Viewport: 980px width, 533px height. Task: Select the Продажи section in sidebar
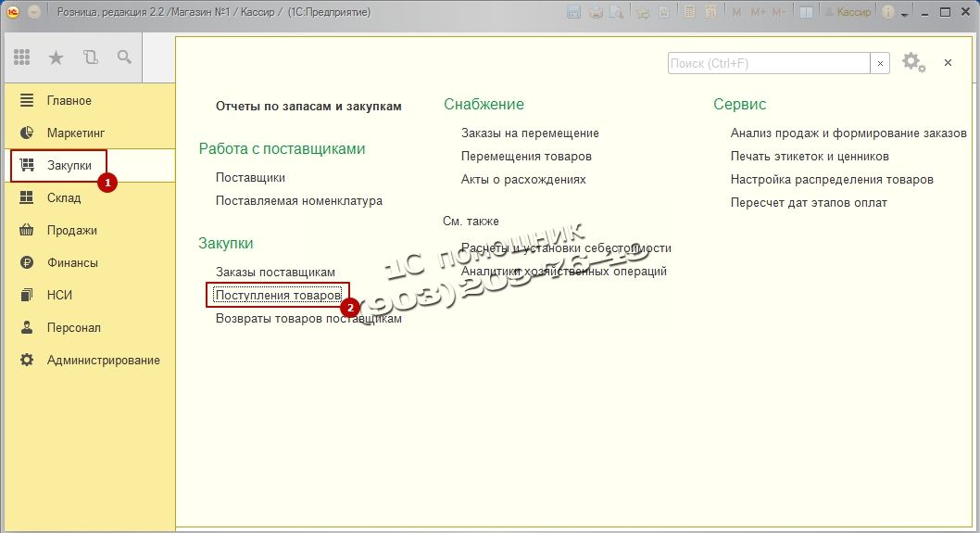71,230
